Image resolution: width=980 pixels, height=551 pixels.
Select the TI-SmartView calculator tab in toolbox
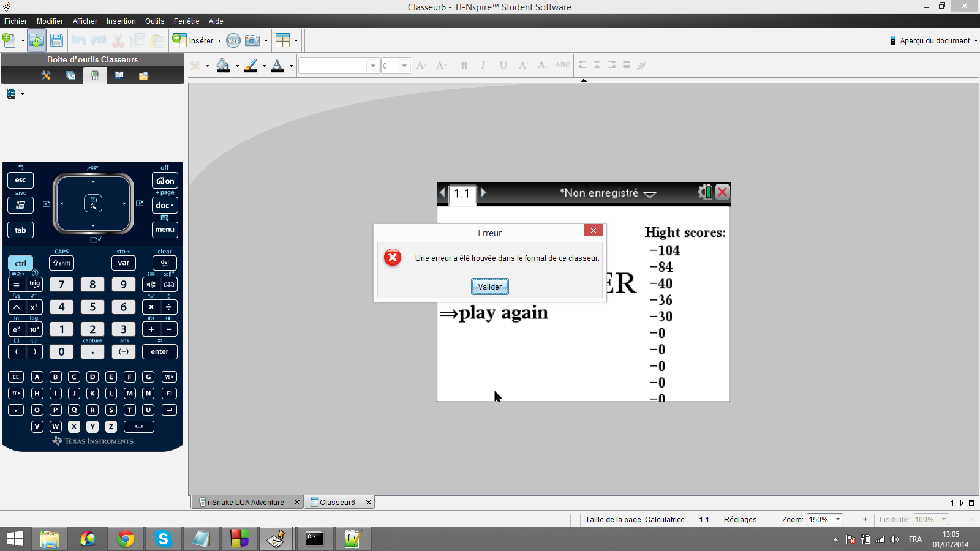point(95,75)
